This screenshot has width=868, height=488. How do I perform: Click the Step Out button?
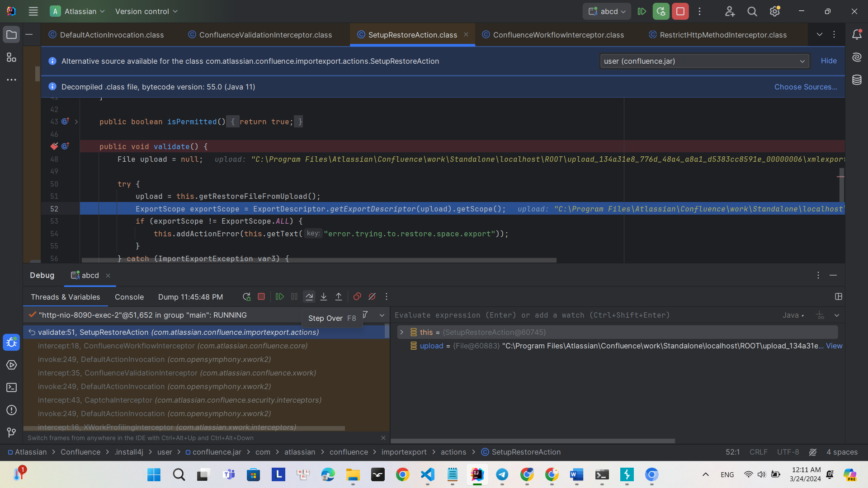339,297
